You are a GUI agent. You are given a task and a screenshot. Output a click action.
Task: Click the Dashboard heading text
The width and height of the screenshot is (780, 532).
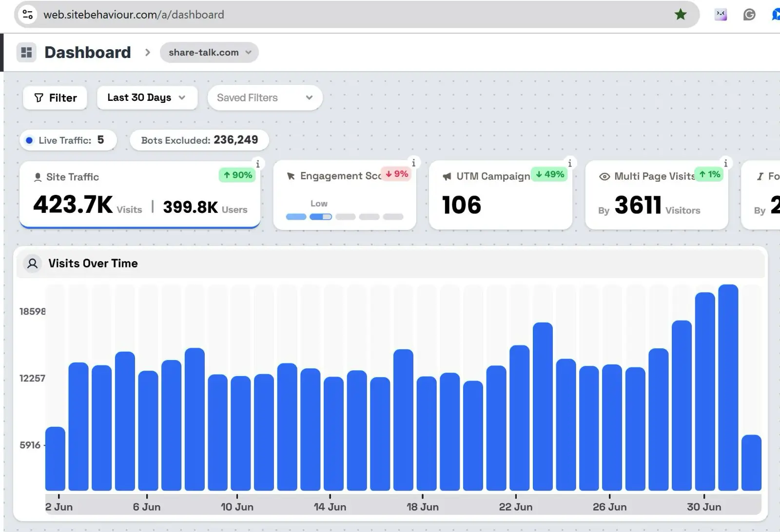pyautogui.click(x=88, y=52)
